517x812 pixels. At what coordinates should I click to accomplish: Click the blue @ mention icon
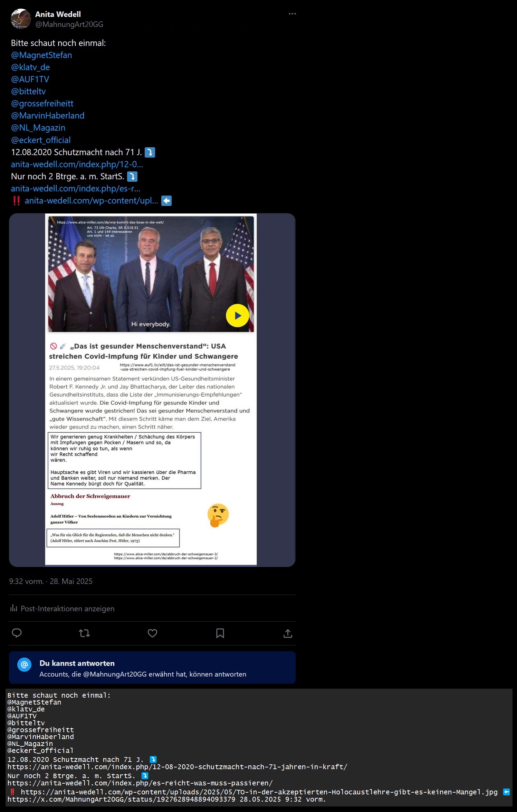coord(25,664)
